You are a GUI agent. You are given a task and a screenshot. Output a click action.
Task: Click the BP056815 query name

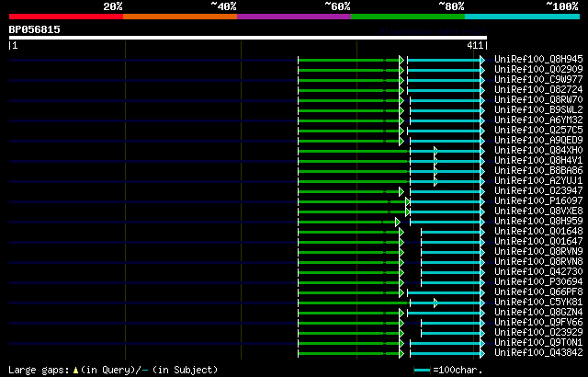(x=35, y=29)
